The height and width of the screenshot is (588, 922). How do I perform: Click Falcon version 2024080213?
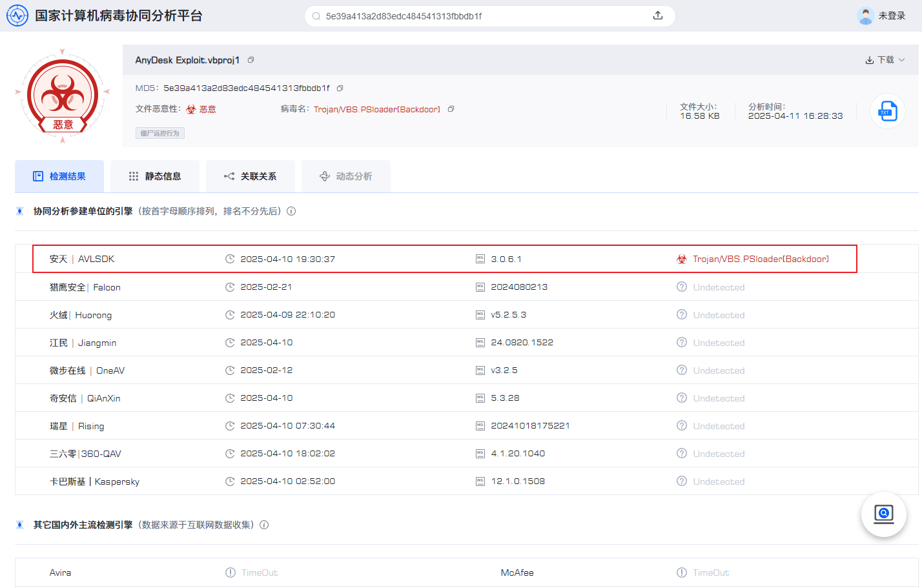pos(519,287)
